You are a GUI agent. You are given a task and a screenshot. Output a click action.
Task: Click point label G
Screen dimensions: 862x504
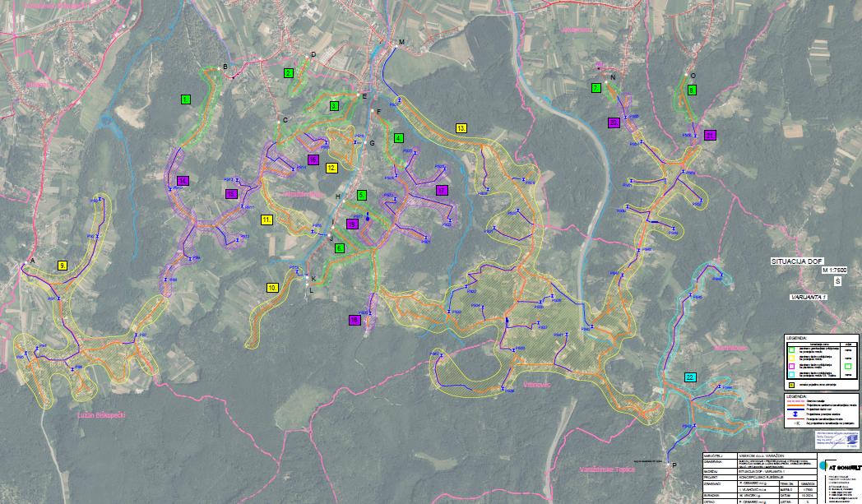372,143
